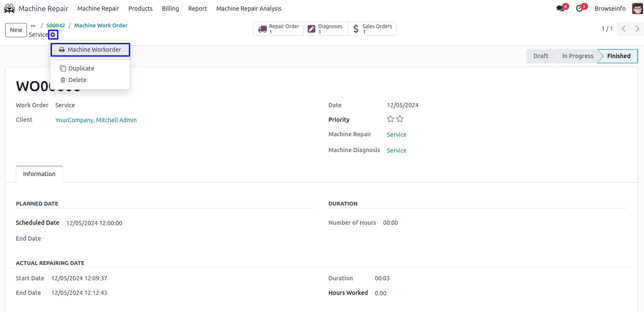
Task: Open the Sales Orders dollar button
Action: pyautogui.click(x=372, y=29)
